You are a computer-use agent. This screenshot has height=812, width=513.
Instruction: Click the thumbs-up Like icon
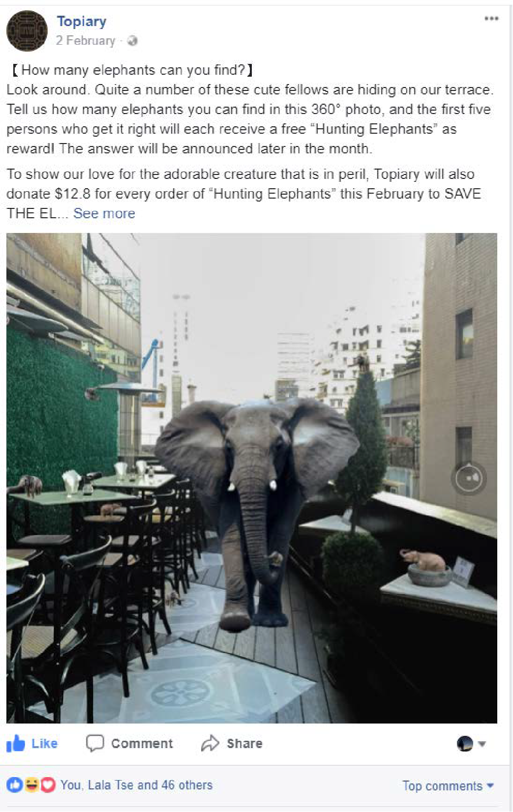point(15,744)
